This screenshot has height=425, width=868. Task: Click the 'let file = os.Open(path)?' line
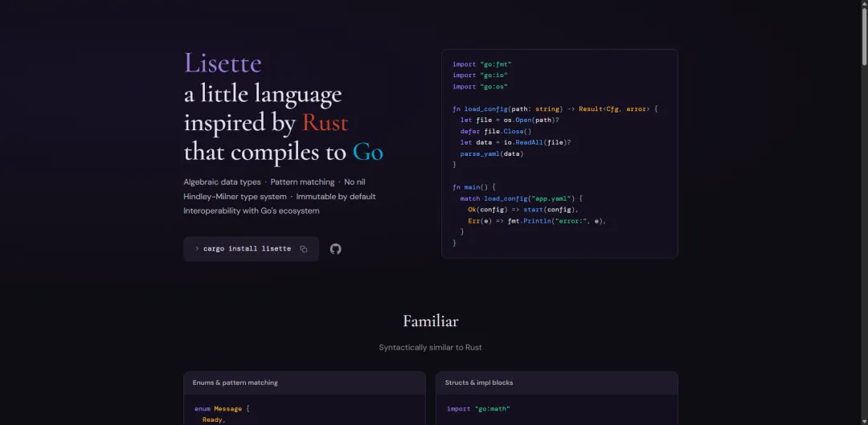point(510,120)
